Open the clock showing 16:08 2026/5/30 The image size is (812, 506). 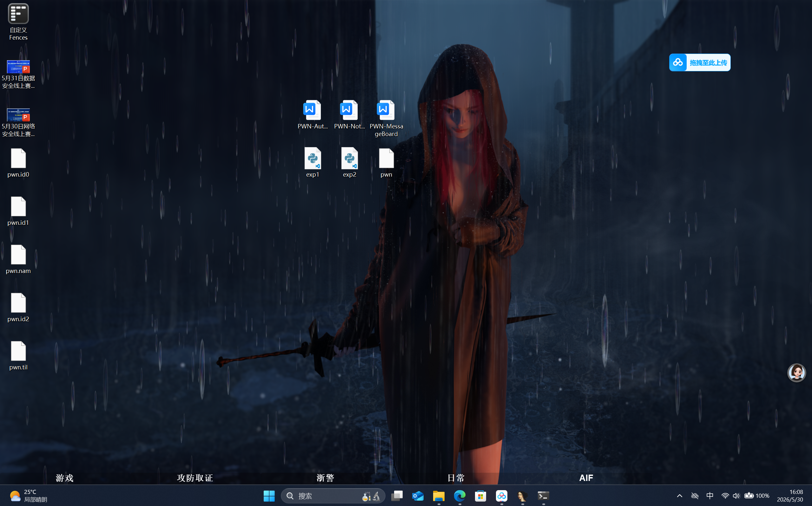click(790, 496)
